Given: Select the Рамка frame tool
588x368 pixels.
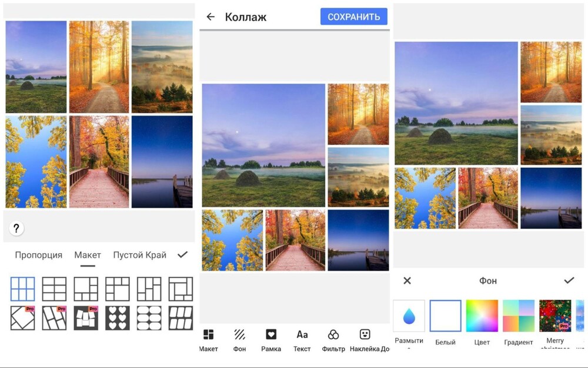Looking at the screenshot, I should point(271,339).
